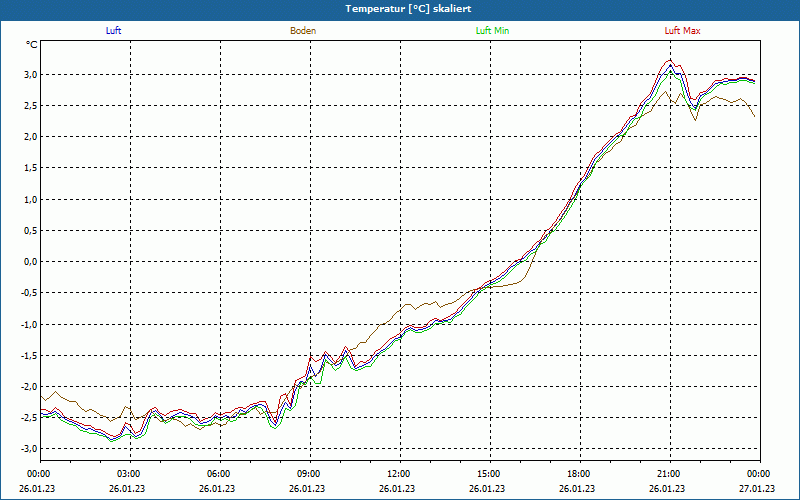Viewport: 800px width, 500px height.
Task: Click the '18:00' time axis label
Action: coord(578,474)
